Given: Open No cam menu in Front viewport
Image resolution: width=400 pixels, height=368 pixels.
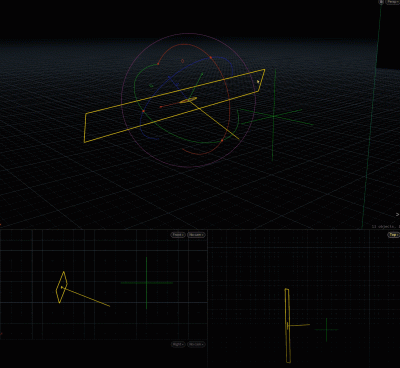Looking at the screenshot, I should (196, 235).
